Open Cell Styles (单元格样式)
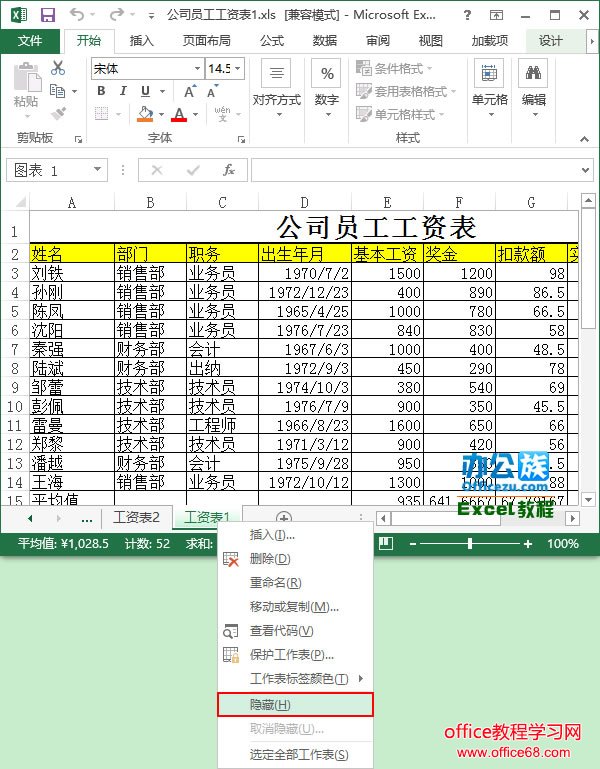 click(400, 114)
